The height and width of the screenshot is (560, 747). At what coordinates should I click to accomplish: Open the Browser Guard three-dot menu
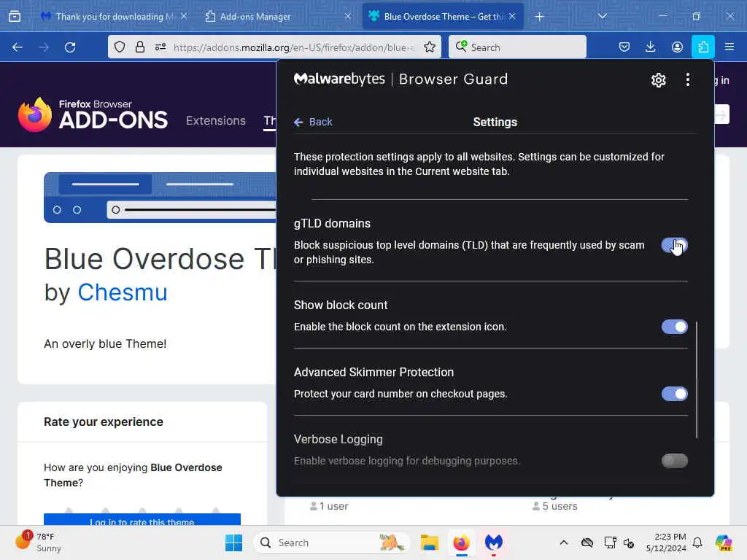coord(687,79)
